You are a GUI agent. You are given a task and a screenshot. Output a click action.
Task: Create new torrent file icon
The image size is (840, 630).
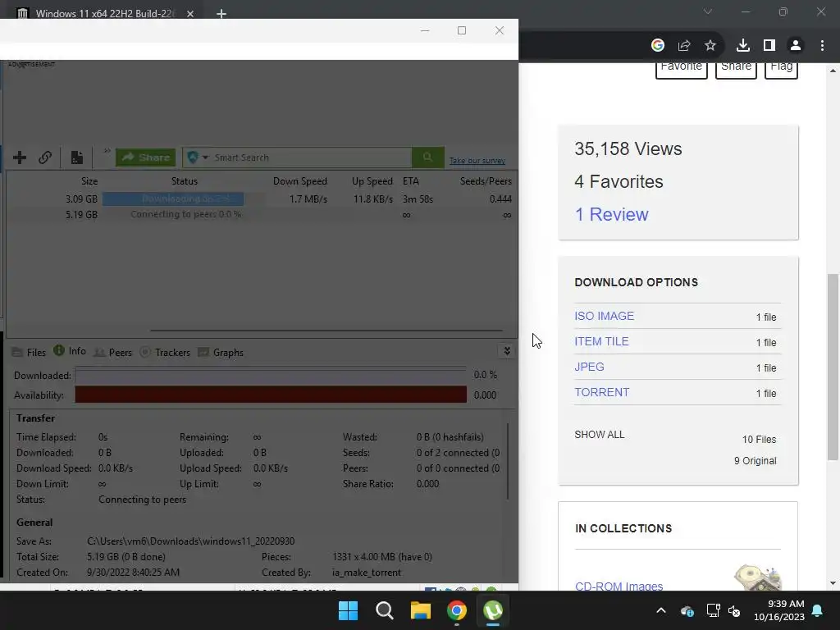[76, 157]
